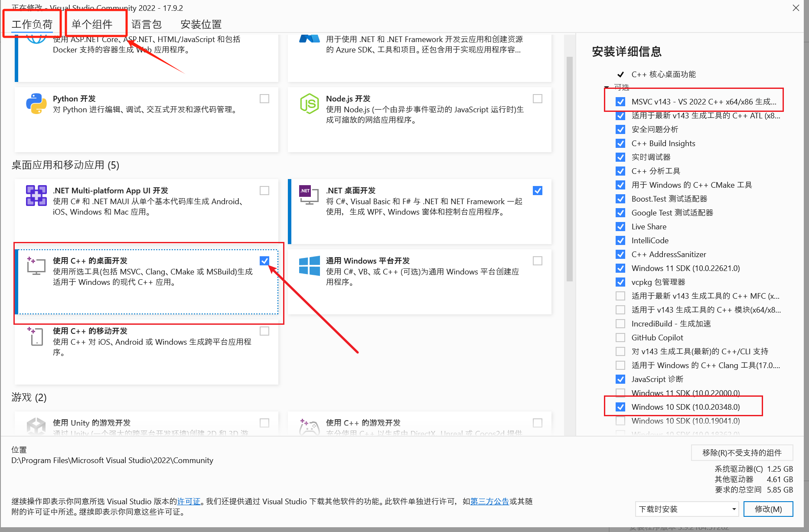
Task: Check the 通用 Windows 平台开发 checkbox
Action: click(538, 261)
